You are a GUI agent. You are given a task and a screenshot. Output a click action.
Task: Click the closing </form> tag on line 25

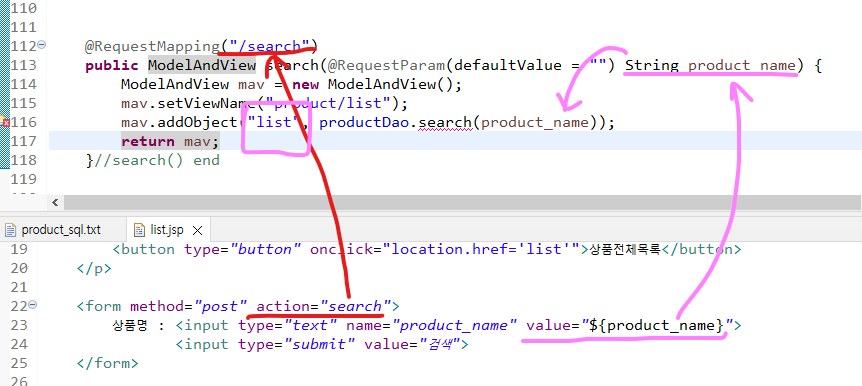(x=108, y=363)
